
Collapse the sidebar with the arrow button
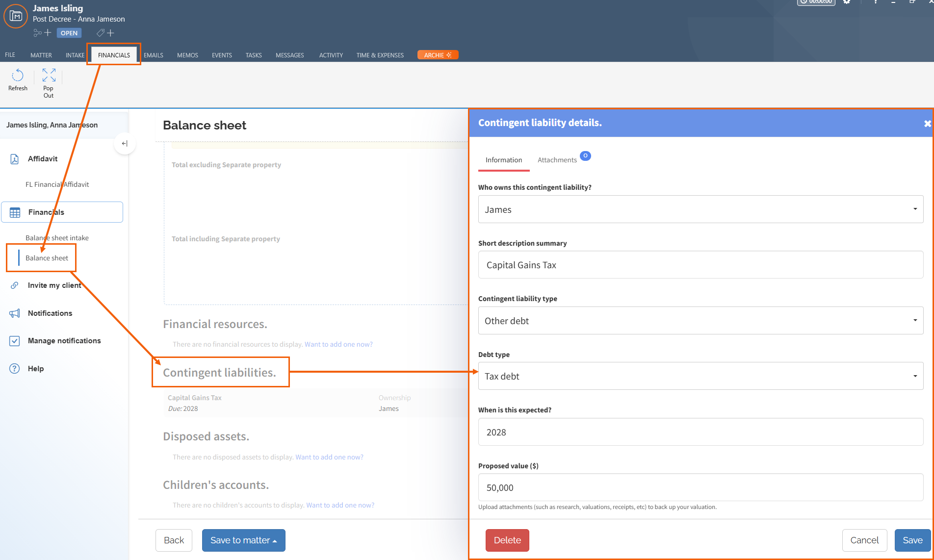[x=125, y=144]
